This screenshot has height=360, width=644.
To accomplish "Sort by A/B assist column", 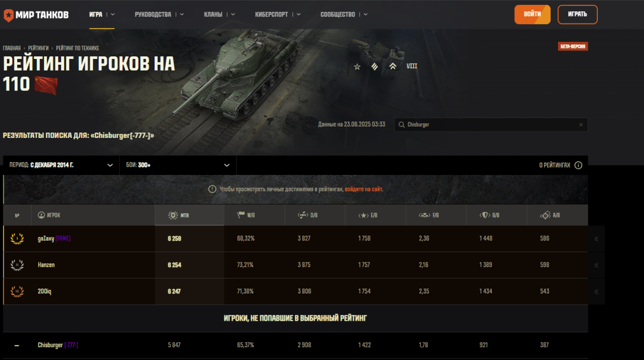I will (x=558, y=215).
